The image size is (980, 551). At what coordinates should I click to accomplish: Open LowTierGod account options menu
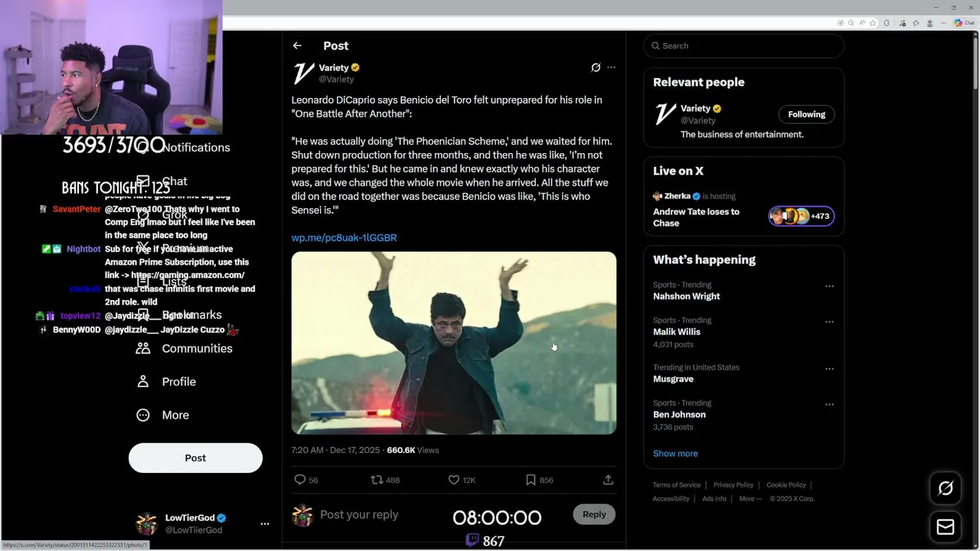(x=265, y=524)
